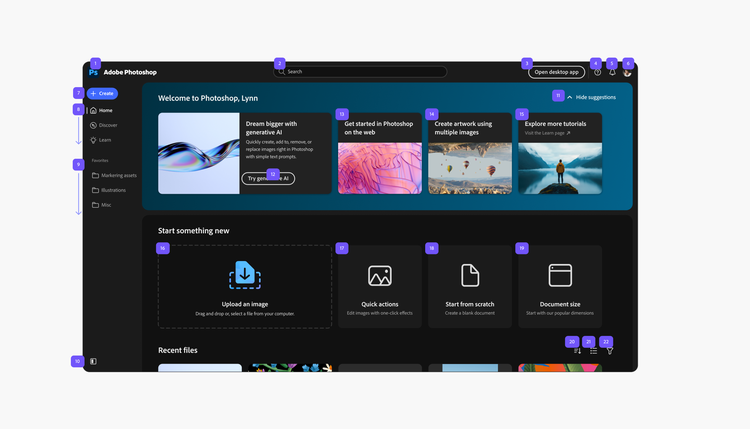Click the blue upload image icon
Image resolution: width=750 pixels, height=429 pixels.
point(245,275)
